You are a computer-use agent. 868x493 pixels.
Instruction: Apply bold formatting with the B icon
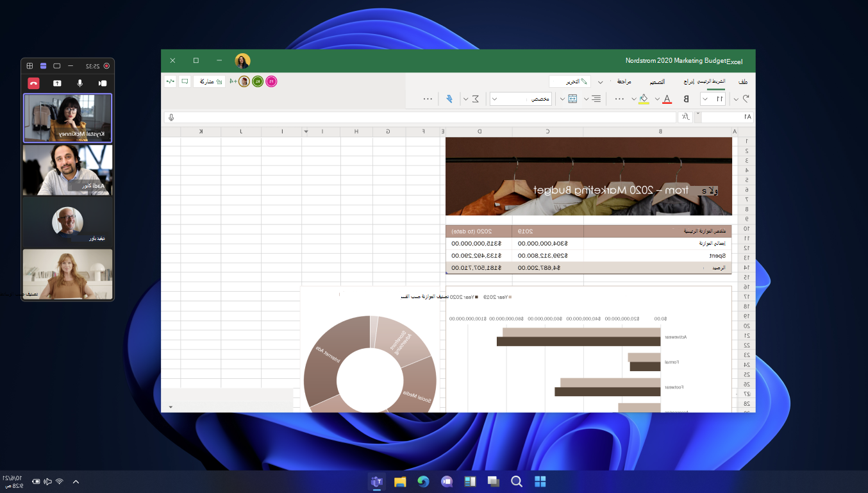686,99
